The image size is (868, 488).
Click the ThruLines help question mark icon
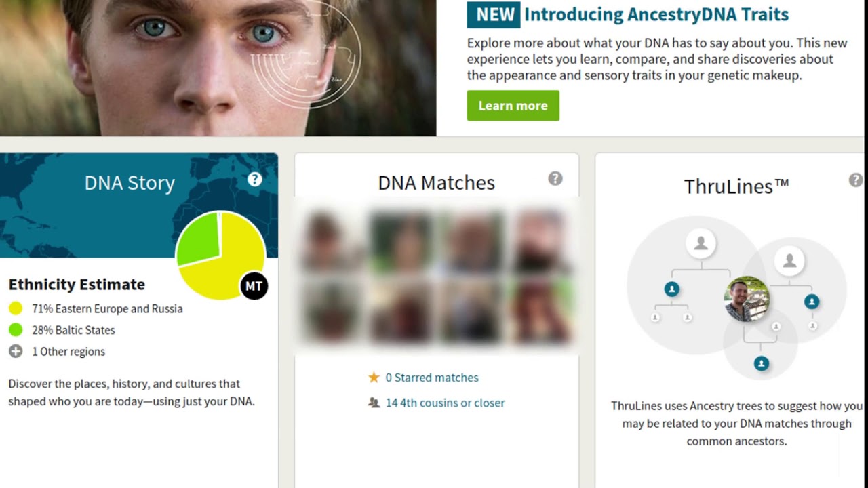pos(856,180)
